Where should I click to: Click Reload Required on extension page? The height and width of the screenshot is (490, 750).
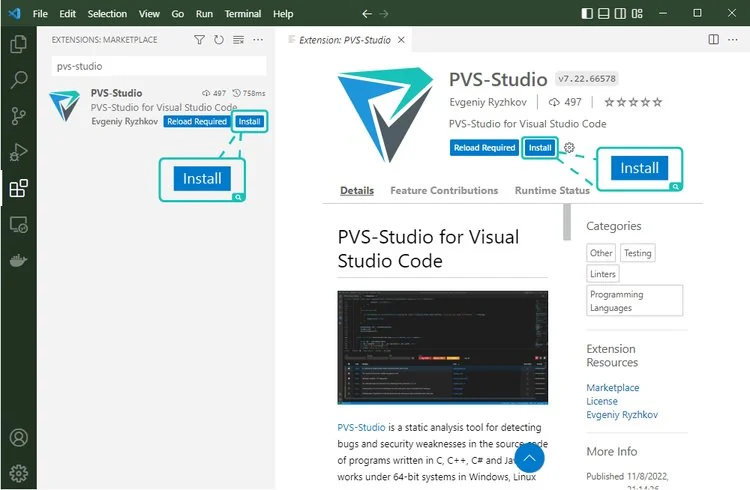(484, 148)
